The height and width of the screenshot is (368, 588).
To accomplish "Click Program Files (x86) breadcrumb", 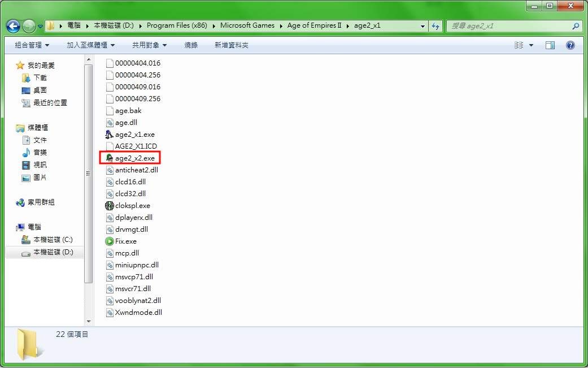I will [177, 25].
